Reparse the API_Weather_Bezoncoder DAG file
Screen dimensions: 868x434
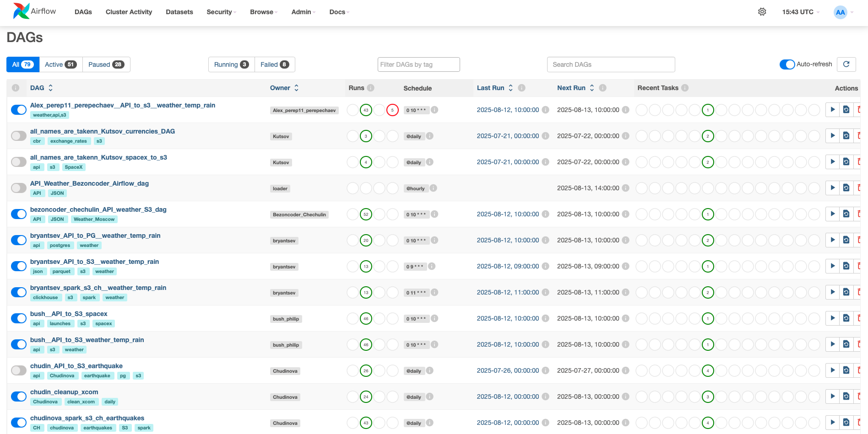coord(846,188)
